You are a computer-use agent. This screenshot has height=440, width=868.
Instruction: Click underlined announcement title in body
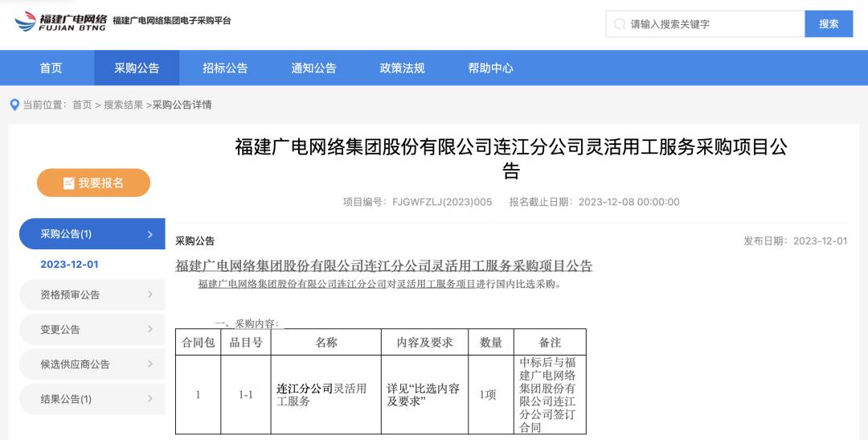(x=384, y=266)
